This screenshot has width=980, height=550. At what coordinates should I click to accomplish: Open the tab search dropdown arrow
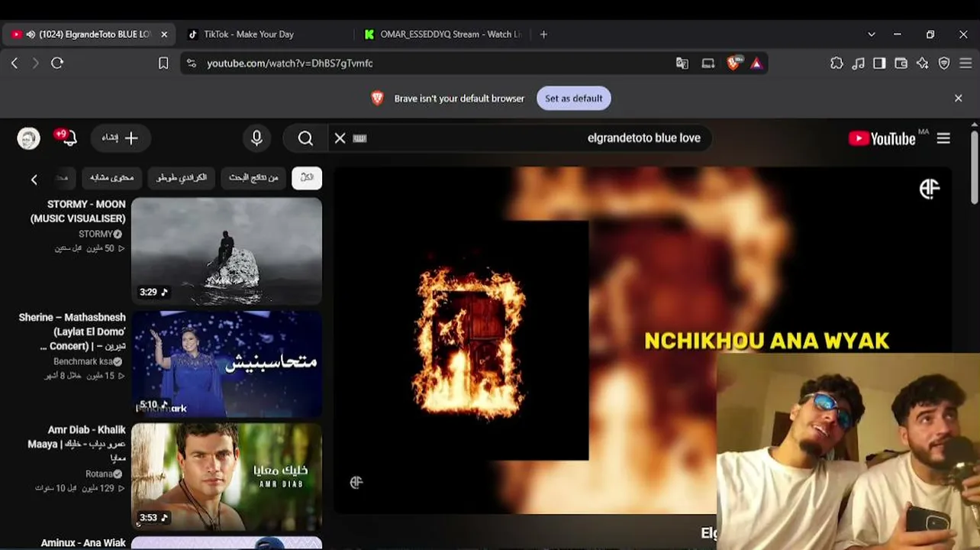point(872,34)
